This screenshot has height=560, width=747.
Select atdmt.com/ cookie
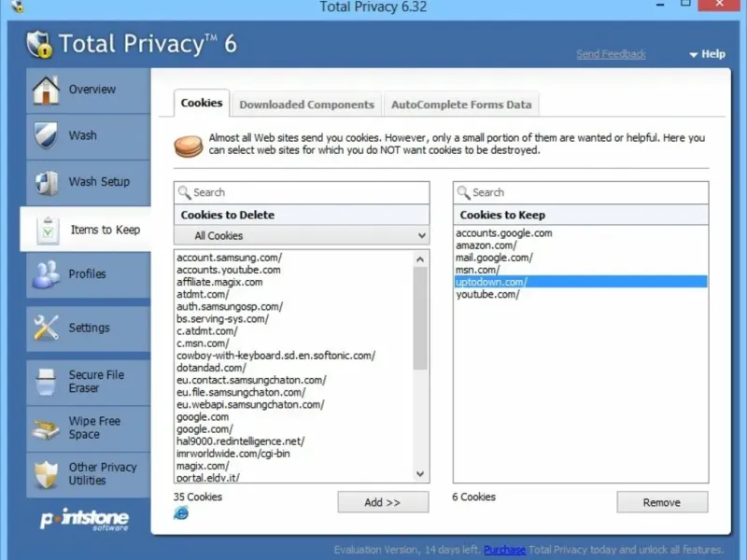tap(203, 295)
